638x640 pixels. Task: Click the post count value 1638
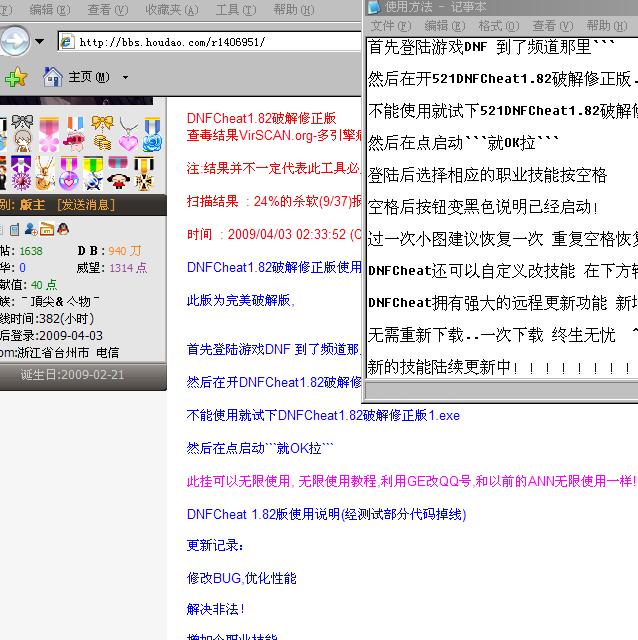click(31, 251)
